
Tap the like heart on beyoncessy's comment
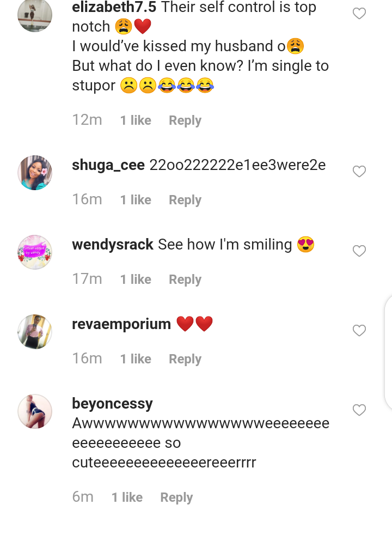click(x=359, y=410)
